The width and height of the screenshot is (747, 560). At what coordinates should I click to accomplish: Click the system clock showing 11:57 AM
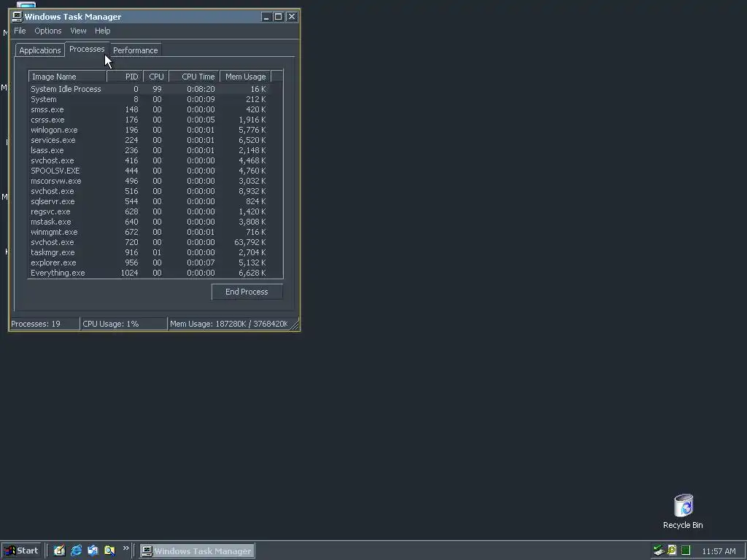(719, 551)
